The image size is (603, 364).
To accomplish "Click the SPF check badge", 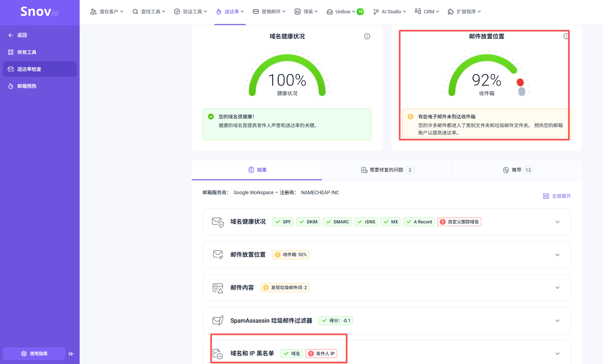I will point(282,222).
